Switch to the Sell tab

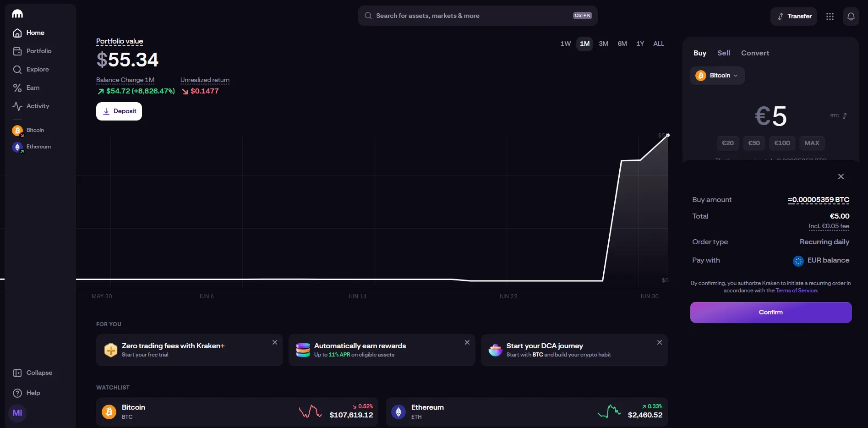click(x=723, y=53)
